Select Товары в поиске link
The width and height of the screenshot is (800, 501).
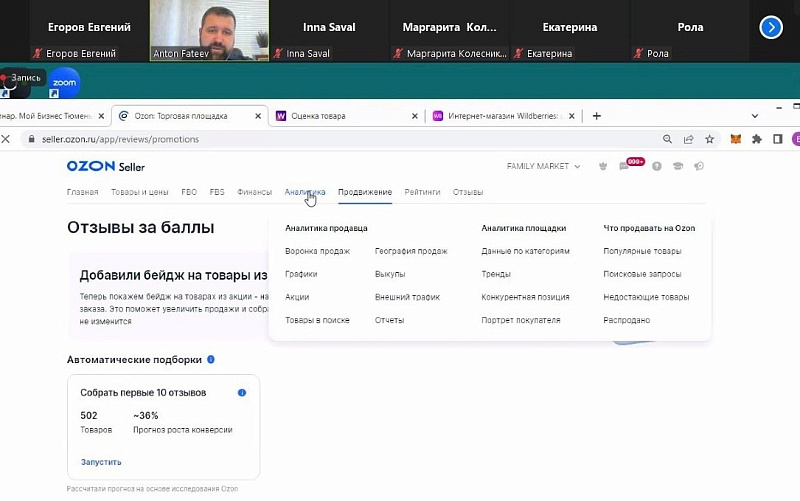pyautogui.click(x=317, y=320)
